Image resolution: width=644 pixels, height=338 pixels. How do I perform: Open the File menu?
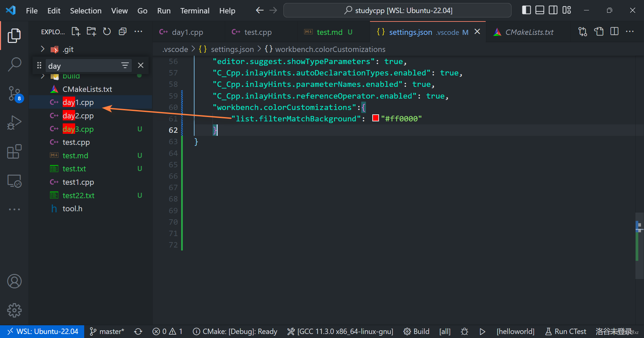click(32, 11)
